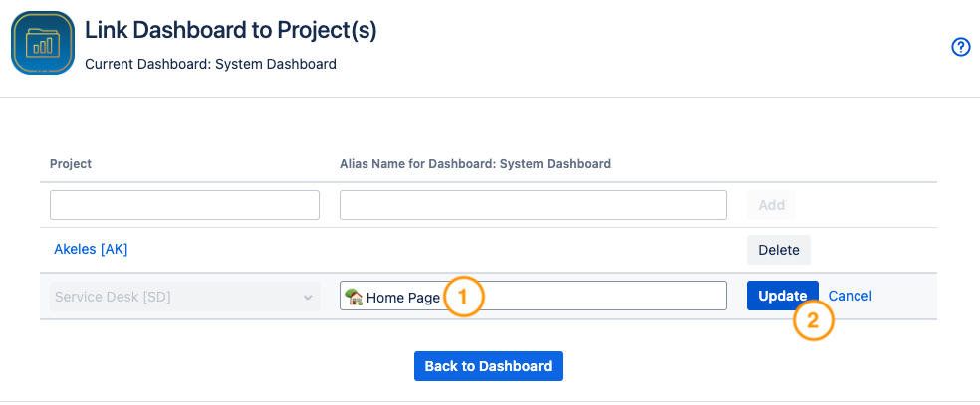Click the Project column header
Screen dimensions: 980x405
click(x=71, y=163)
